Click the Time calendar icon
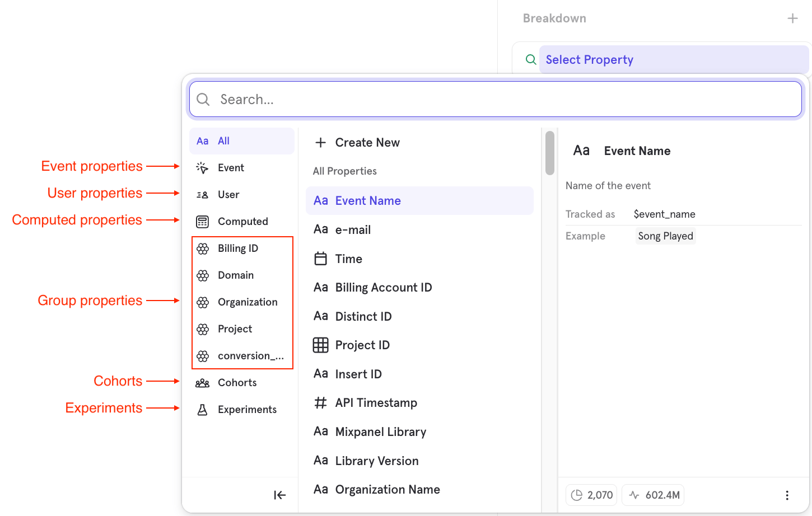 (320, 259)
